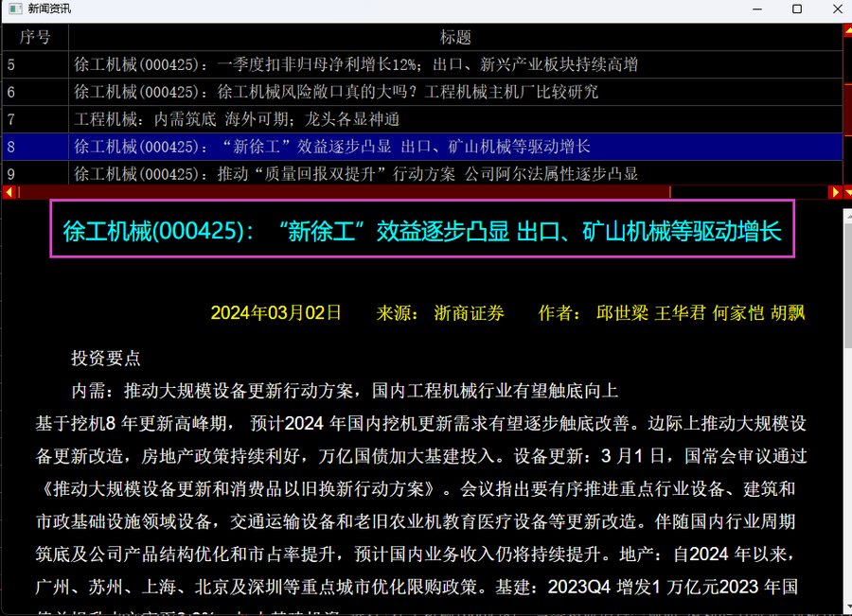Click the 标题 column header
Screen dimensions: 852x616
click(455, 37)
